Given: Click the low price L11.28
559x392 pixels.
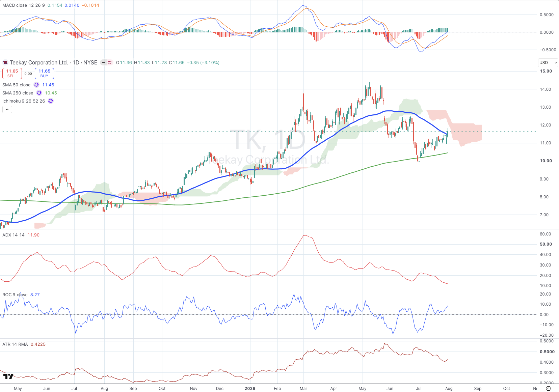Looking at the screenshot, I should coord(159,62).
